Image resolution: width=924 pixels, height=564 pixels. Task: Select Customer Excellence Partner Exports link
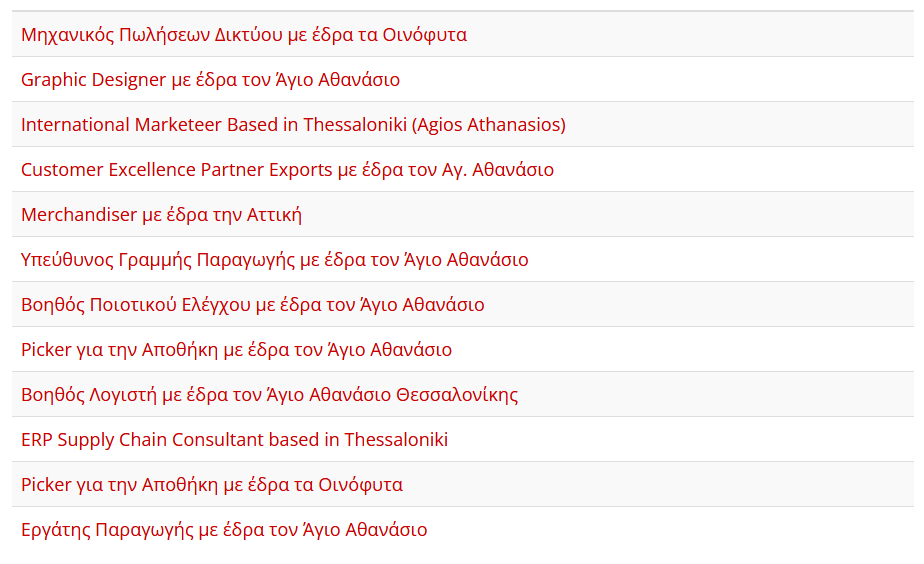point(288,170)
